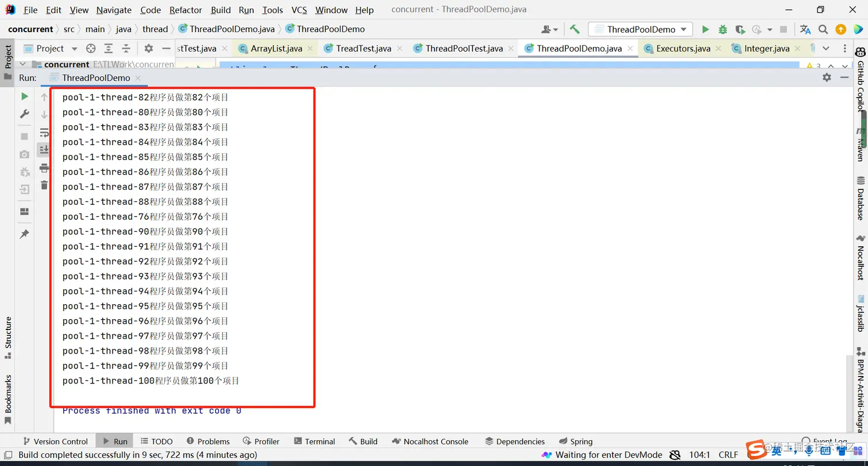
Task: Toggle scroll to end in console
Action: point(44,150)
